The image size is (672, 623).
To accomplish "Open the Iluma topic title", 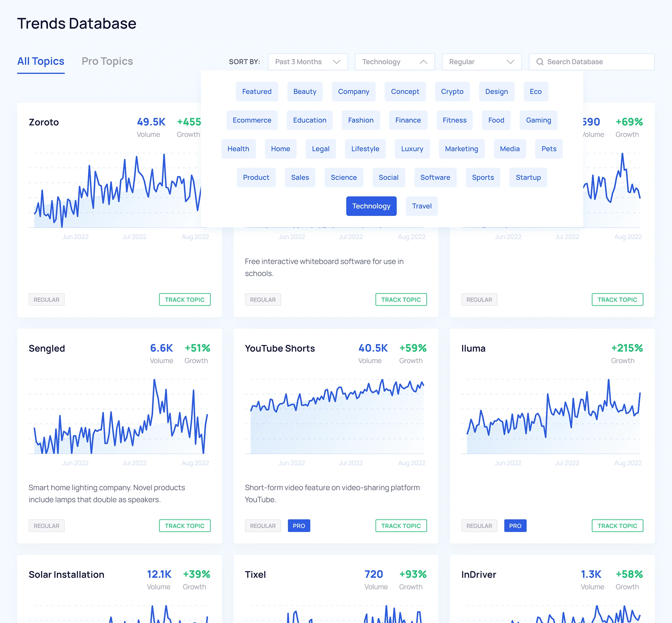I will [473, 349].
